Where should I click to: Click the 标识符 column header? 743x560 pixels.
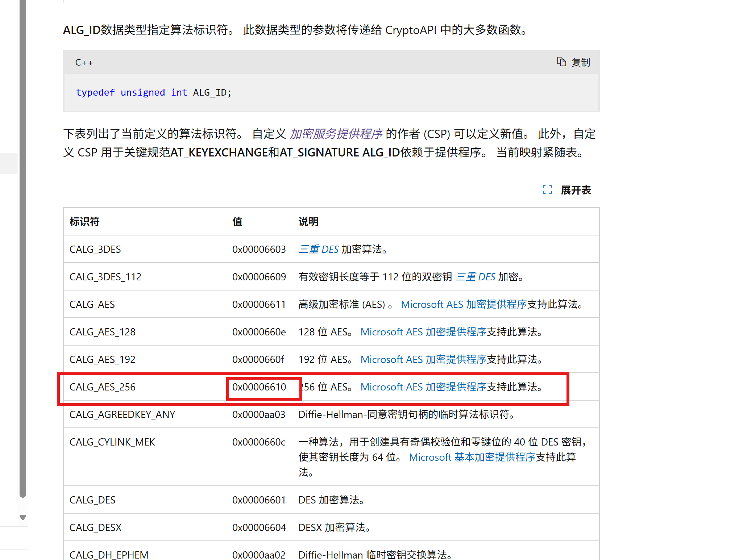84,221
